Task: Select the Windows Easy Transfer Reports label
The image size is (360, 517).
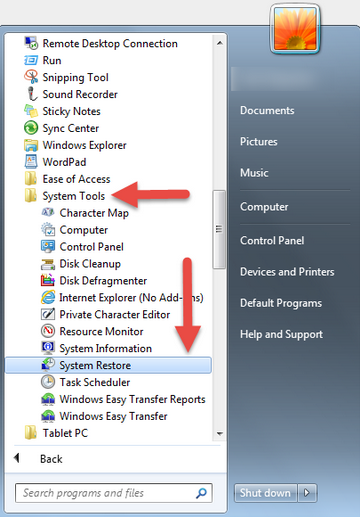Action: [132, 399]
